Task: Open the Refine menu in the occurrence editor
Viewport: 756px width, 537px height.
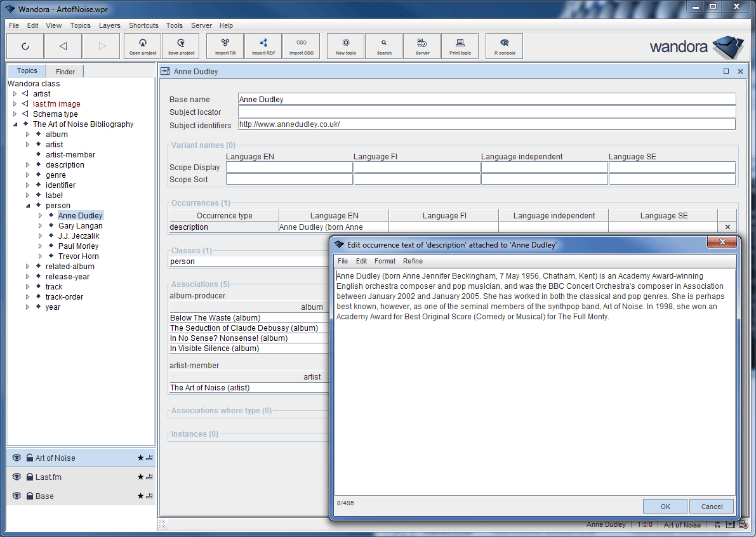Action: 413,261
